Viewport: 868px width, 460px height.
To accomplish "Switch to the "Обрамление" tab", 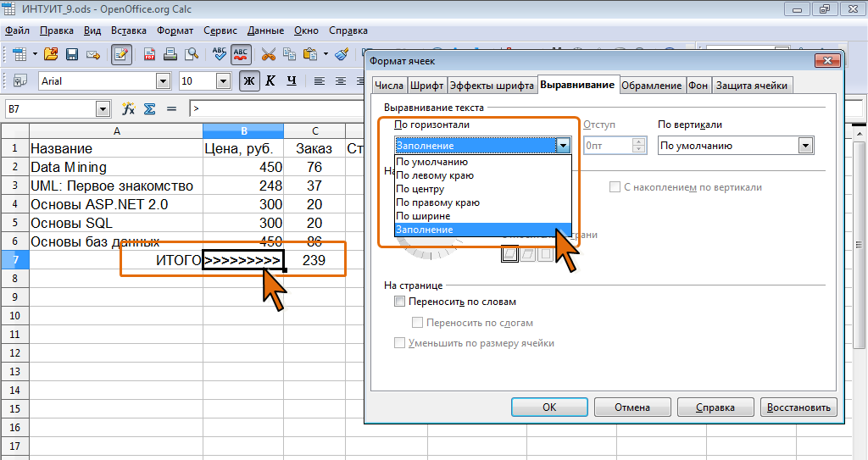I will click(x=651, y=86).
